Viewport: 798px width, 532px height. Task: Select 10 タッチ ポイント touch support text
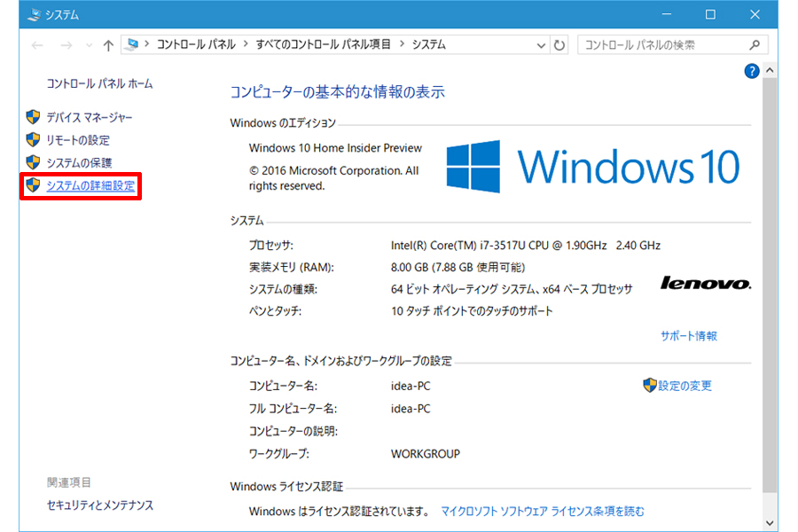tap(472, 310)
